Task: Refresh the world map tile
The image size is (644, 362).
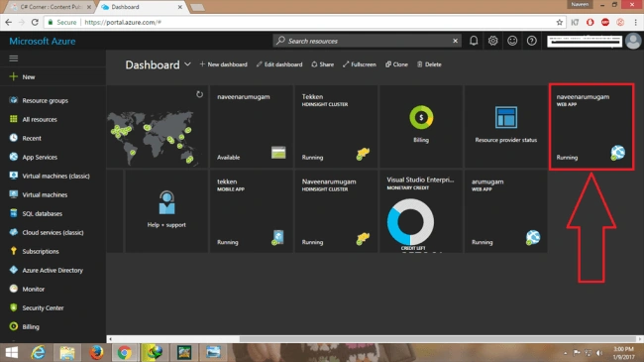Action: click(x=199, y=94)
